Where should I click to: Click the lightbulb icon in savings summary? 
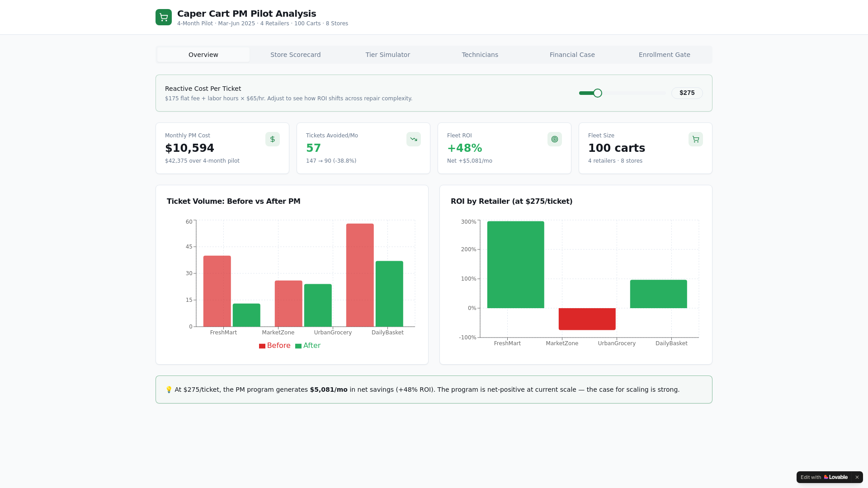click(169, 389)
